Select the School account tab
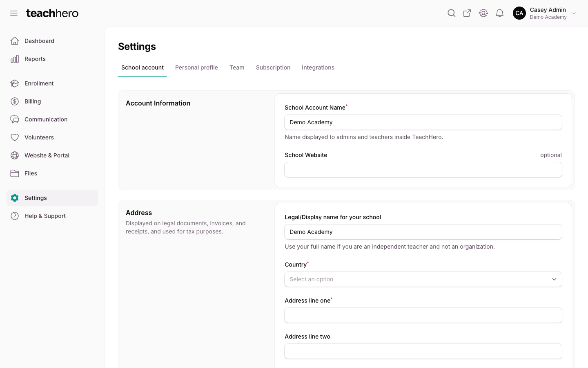 coord(143,67)
